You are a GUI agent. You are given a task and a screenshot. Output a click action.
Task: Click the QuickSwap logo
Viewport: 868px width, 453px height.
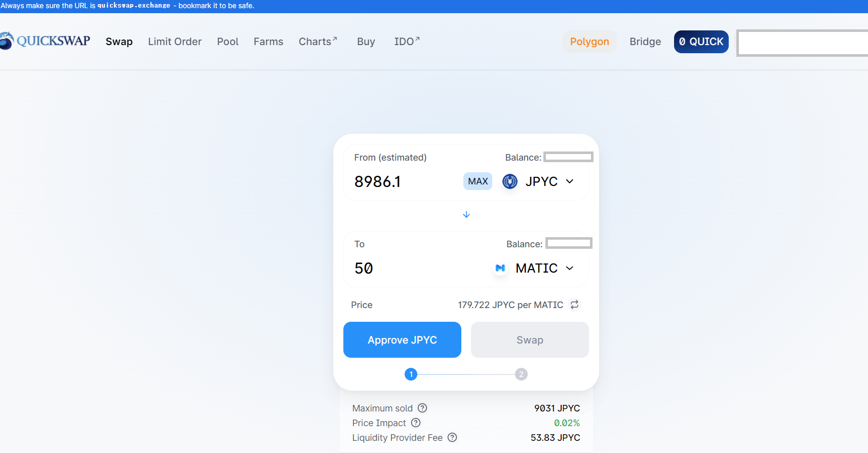pos(45,41)
